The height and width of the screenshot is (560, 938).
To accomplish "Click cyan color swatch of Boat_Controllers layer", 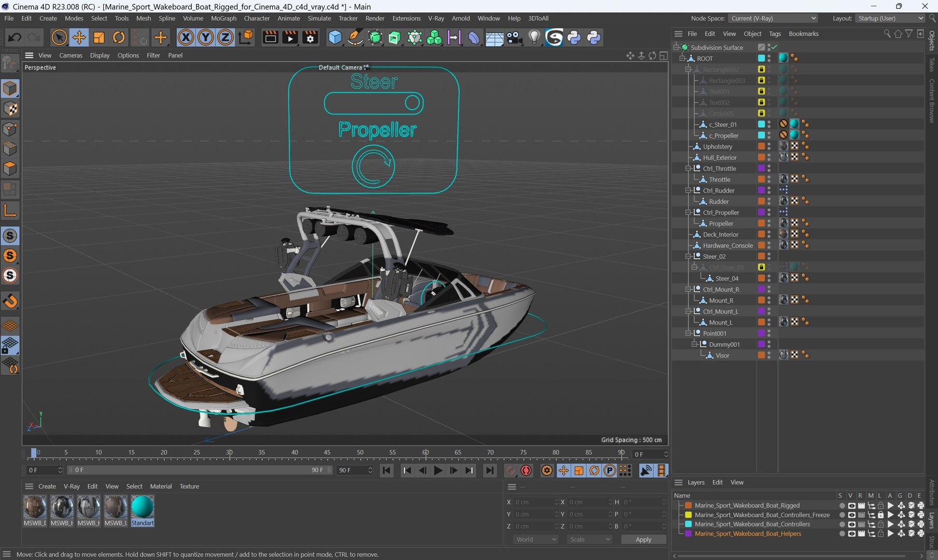I will pyautogui.click(x=688, y=524).
